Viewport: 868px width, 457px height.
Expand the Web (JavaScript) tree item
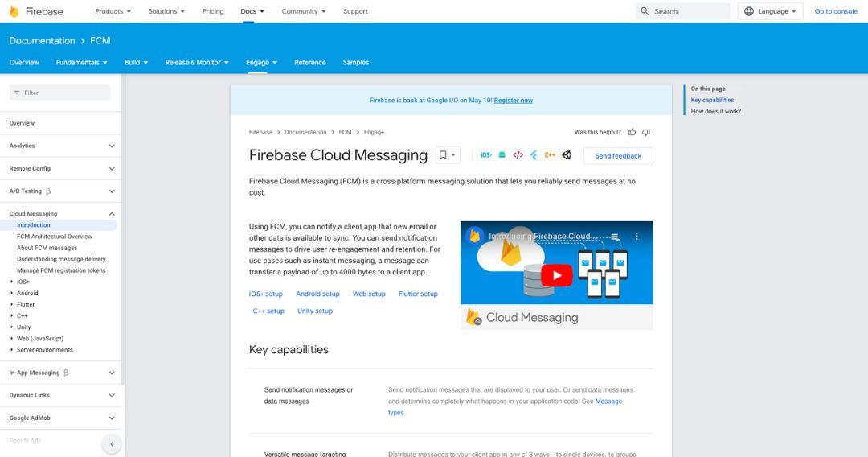(11, 339)
